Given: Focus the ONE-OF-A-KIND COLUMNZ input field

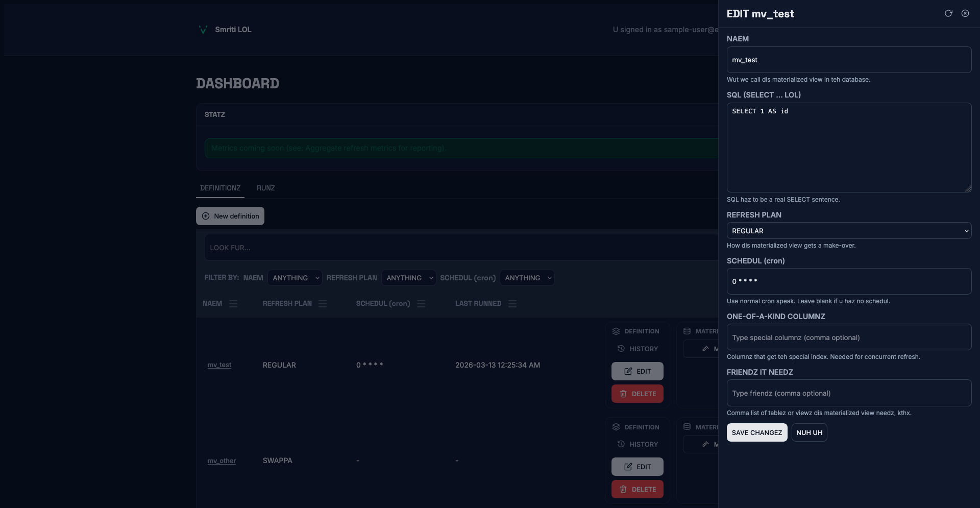Looking at the screenshot, I should pyautogui.click(x=848, y=337).
